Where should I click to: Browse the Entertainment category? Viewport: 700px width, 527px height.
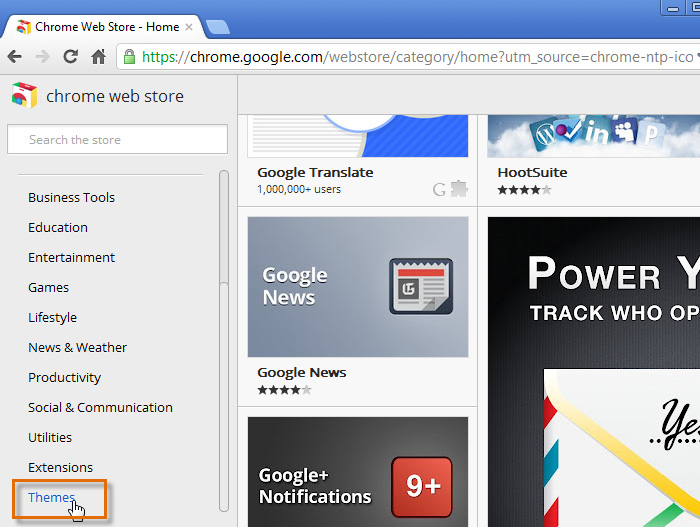pos(71,257)
